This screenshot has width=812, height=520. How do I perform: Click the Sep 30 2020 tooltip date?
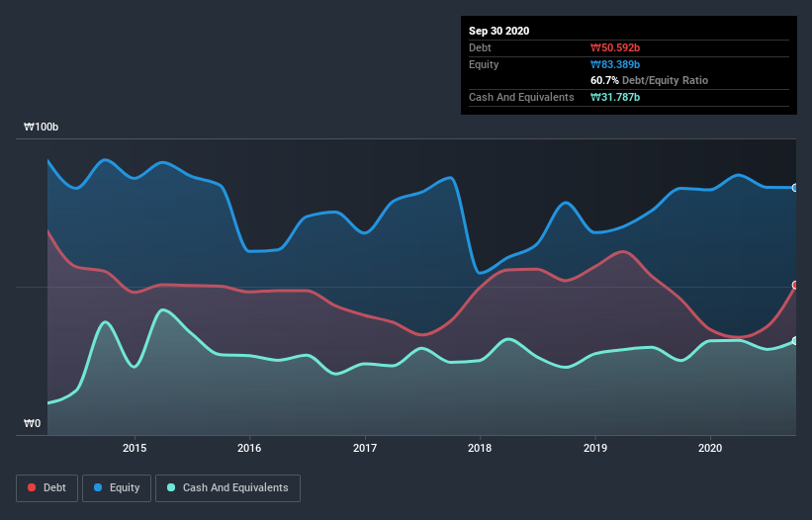(x=499, y=31)
